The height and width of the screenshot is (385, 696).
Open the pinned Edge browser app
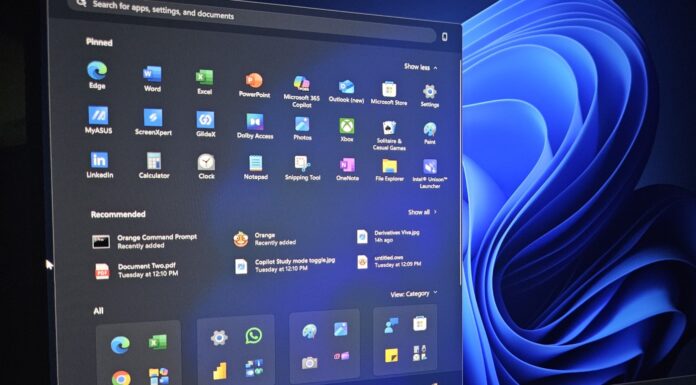tap(97, 75)
